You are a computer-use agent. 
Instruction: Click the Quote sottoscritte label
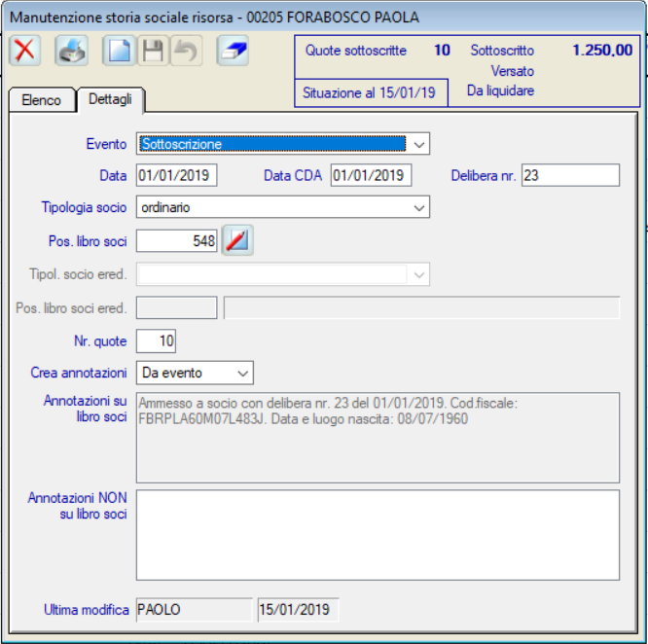tap(356, 51)
